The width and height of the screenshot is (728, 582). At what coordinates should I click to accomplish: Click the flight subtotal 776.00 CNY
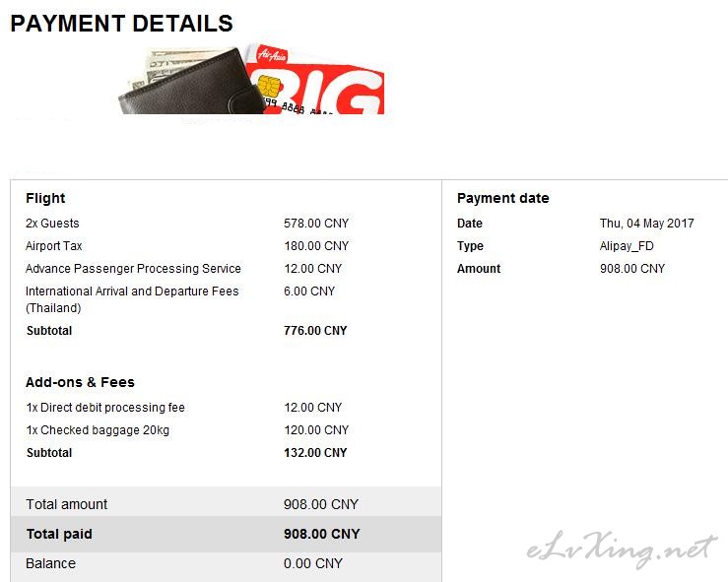click(315, 331)
